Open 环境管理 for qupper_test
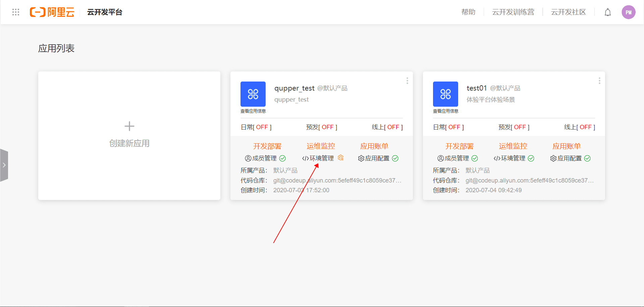The width and height of the screenshot is (644, 307). (318, 158)
